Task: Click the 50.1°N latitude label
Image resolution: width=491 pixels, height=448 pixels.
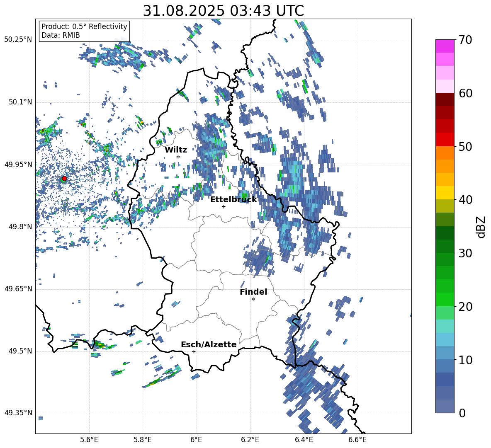Action: 20,102
